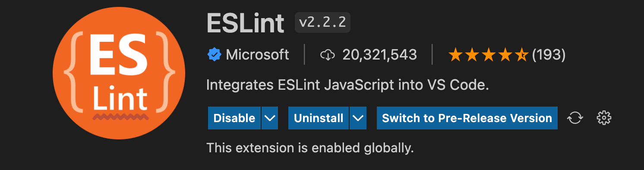Click the orange ESLint extension logo
The height and width of the screenshot is (170, 644).
click(119, 73)
